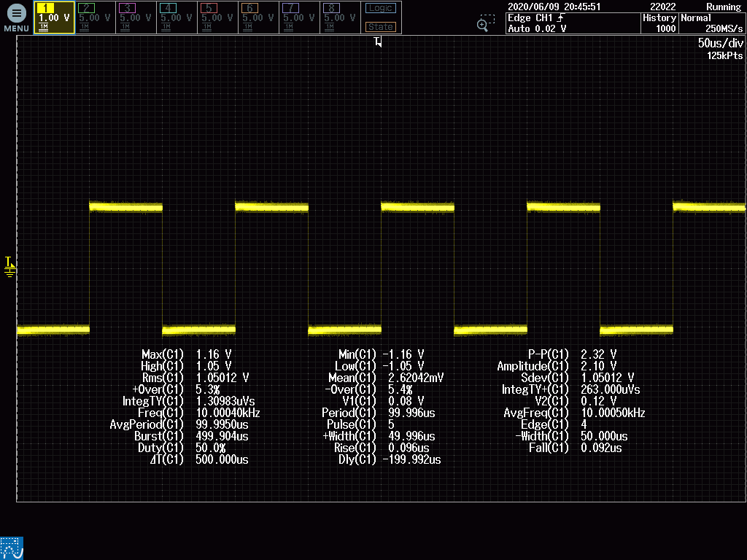Select the trigger position T marker
This screenshot has width=747, height=560.
[378, 42]
